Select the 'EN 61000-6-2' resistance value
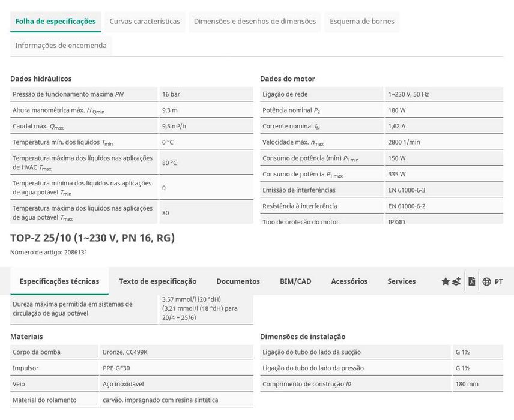Image resolution: width=514 pixels, height=420 pixels. (x=407, y=206)
